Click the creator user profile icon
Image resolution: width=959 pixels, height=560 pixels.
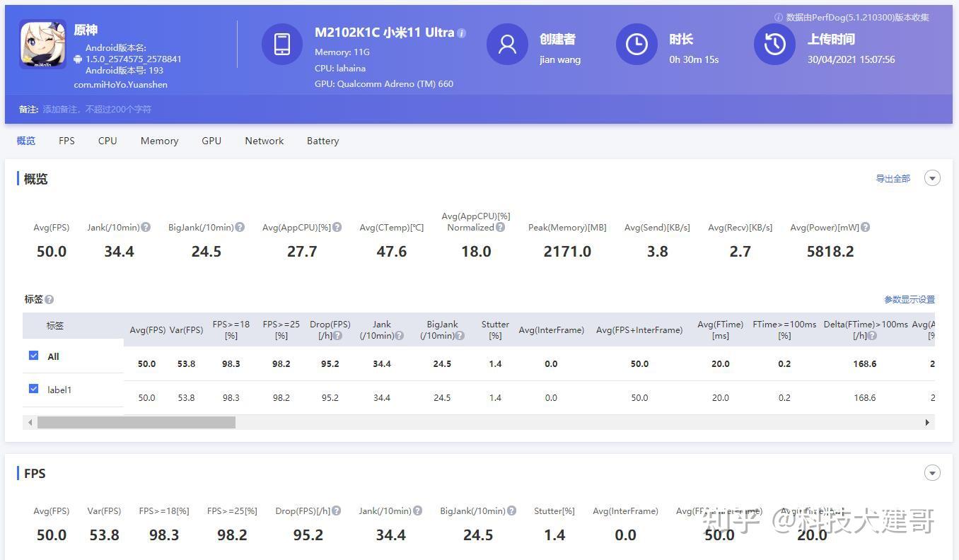point(507,44)
